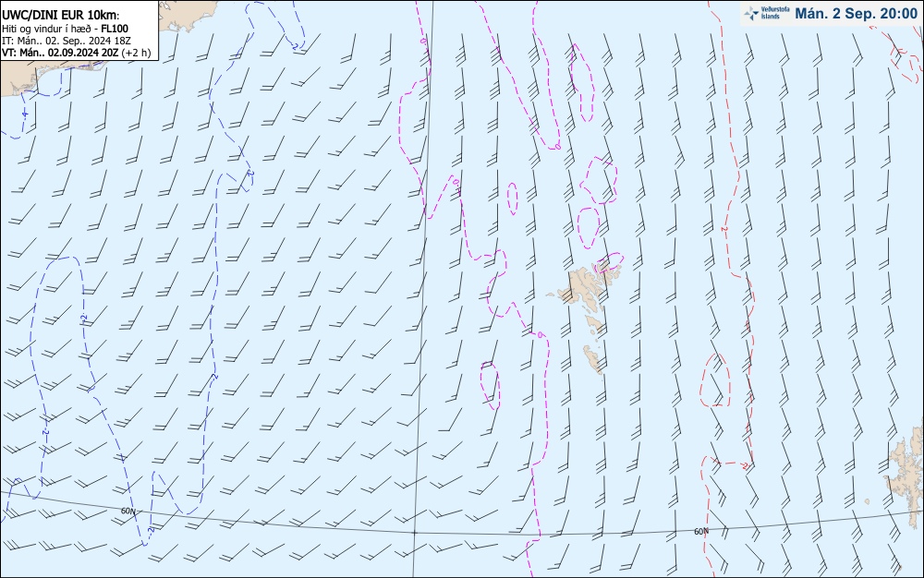Click the red closed contour southeast of the Faroes
Screen dimensions: 924x578
[x=715, y=380]
